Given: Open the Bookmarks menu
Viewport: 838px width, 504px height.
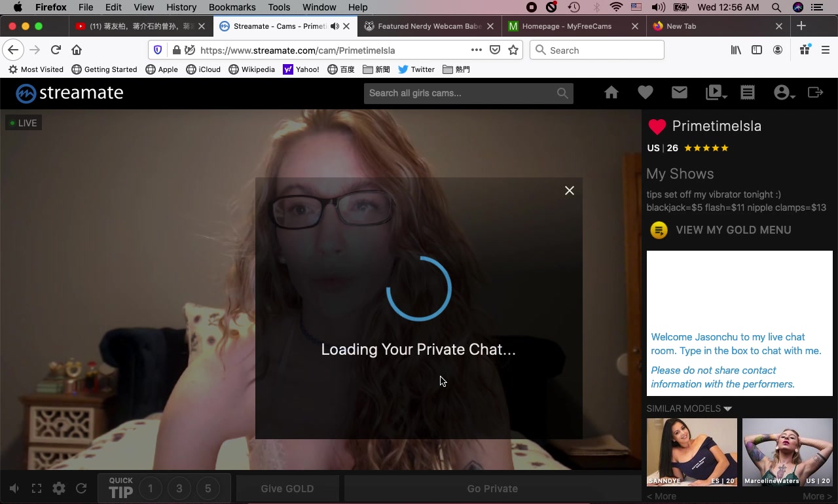Looking at the screenshot, I should [232, 7].
